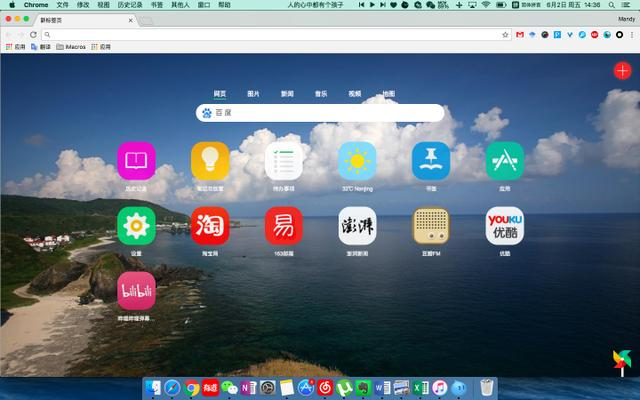Open Finder from the Dock

tap(153, 388)
